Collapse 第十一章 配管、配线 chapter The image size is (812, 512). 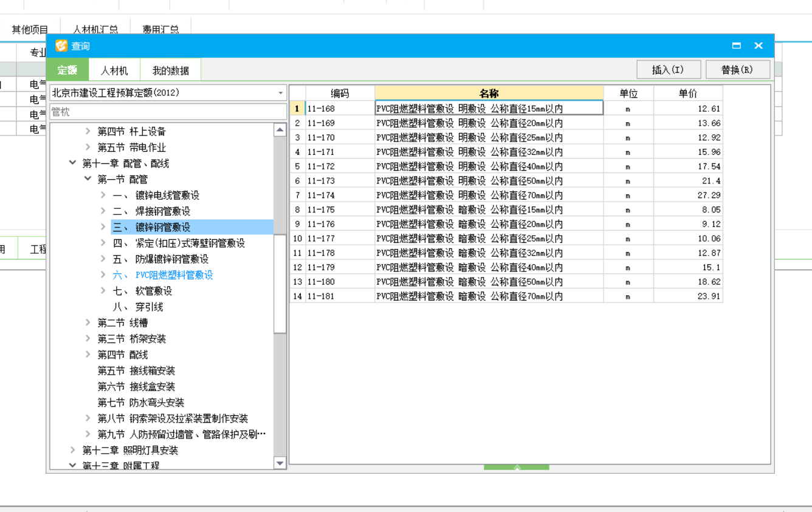pyautogui.click(x=73, y=163)
